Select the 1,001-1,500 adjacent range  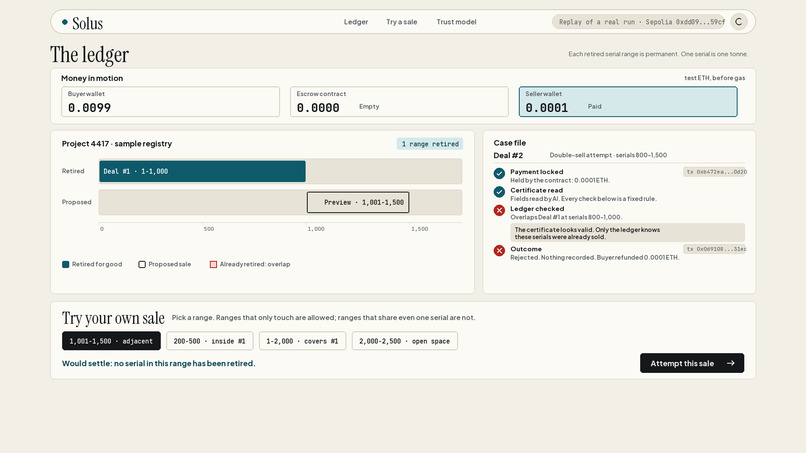tap(111, 341)
